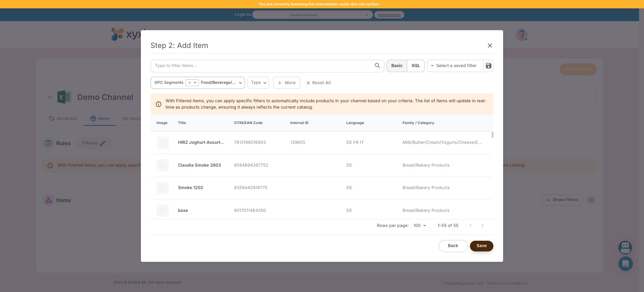
Task: Click the placeholder image for HIRZ Joghurt
Action: coord(163,143)
